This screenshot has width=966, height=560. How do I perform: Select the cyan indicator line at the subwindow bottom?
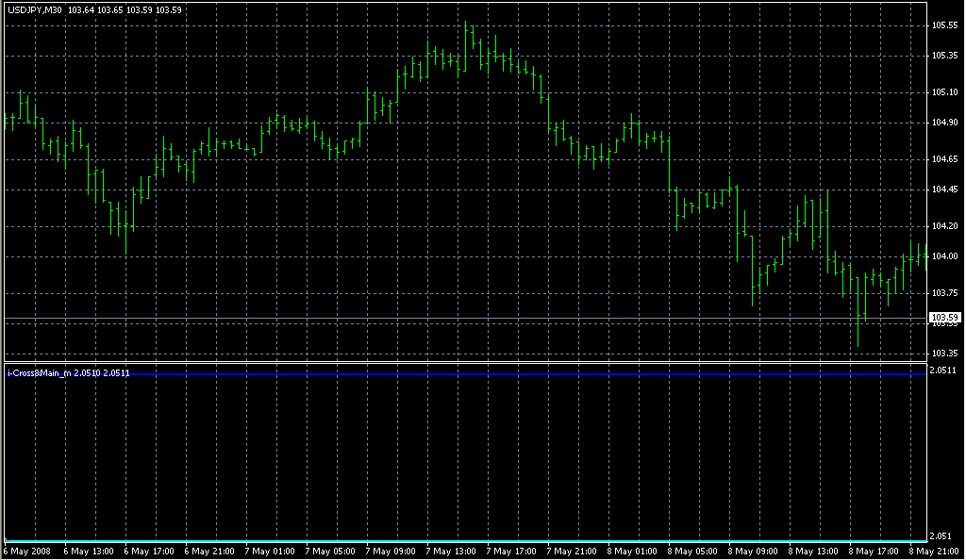[x=465, y=541]
